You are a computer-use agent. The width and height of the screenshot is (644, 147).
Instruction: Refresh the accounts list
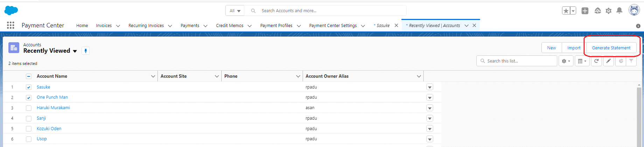coord(596,61)
